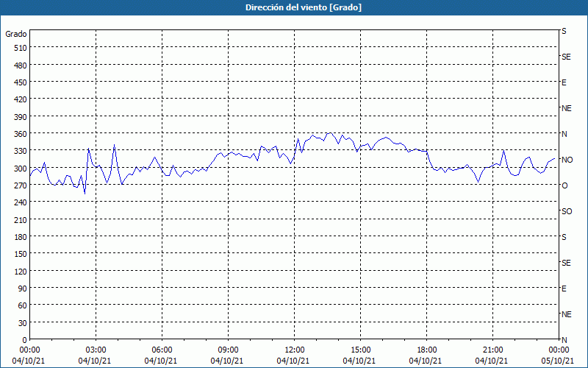Select the 450 degree axis label
Viewport: 588px width, 368px height.
[21, 82]
